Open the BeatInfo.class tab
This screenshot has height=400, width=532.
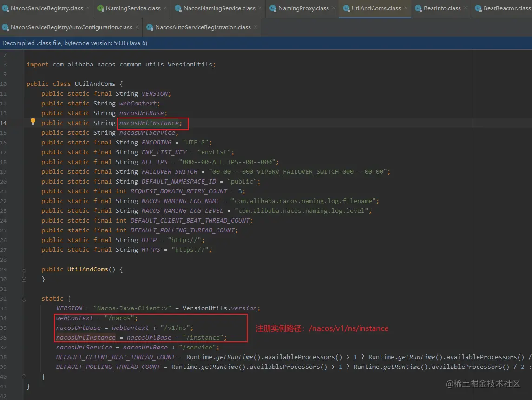point(442,8)
